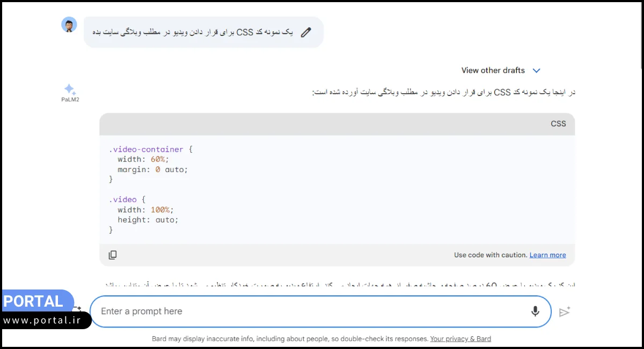Open the Your privacy & Bard link
644x349 pixels.
coord(460,338)
